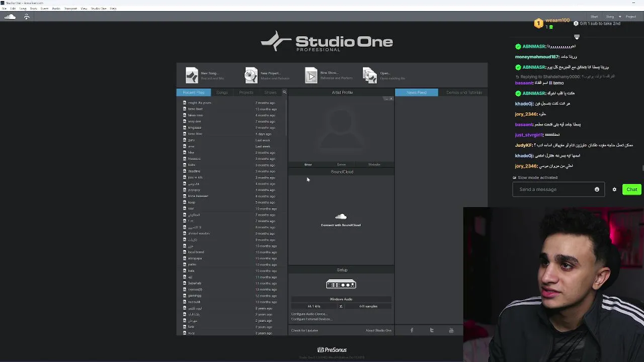This screenshot has height=362, width=644.
Task: Open the Transport menu
Action: coord(70,9)
